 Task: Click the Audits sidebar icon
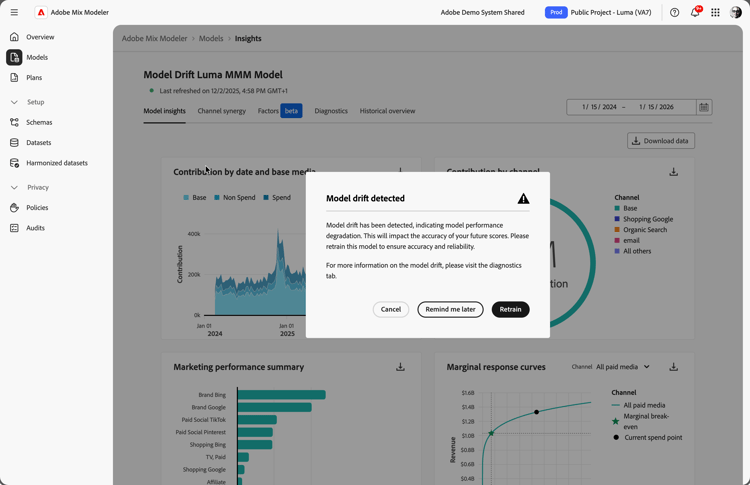pos(14,228)
